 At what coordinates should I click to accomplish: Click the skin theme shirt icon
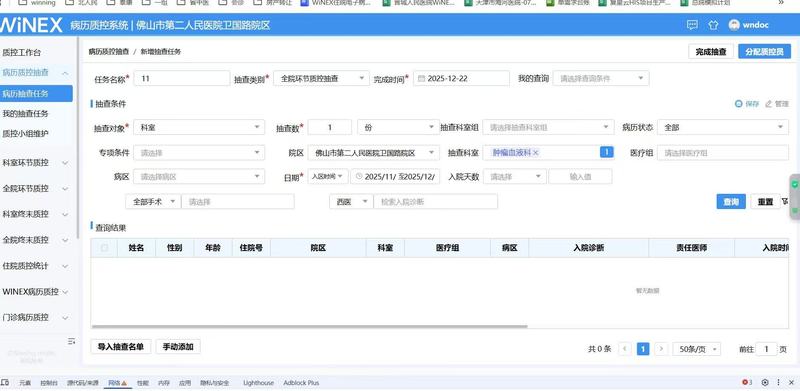(713, 25)
